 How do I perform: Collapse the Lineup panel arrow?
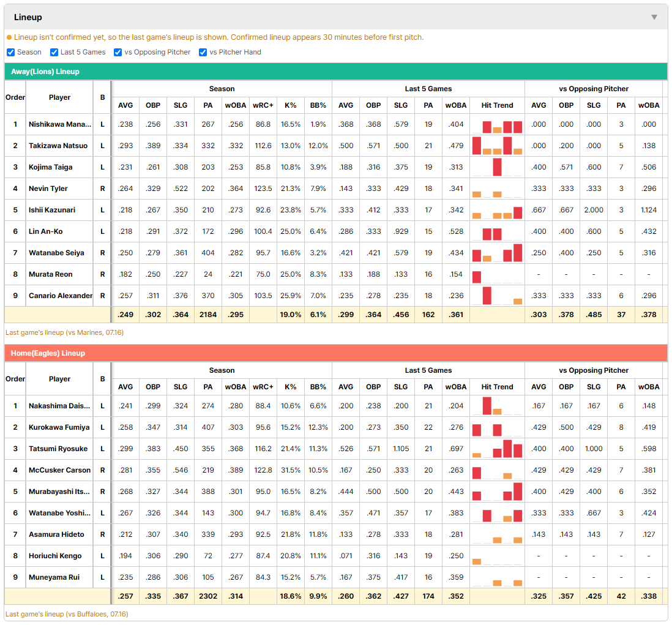click(x=654, y=17)
